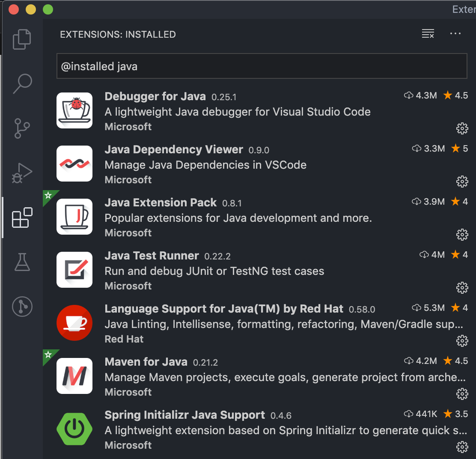Open Manage gear for Debugger for Java
Viewport: 476px width, 459px height.
[x=462, y=128]
